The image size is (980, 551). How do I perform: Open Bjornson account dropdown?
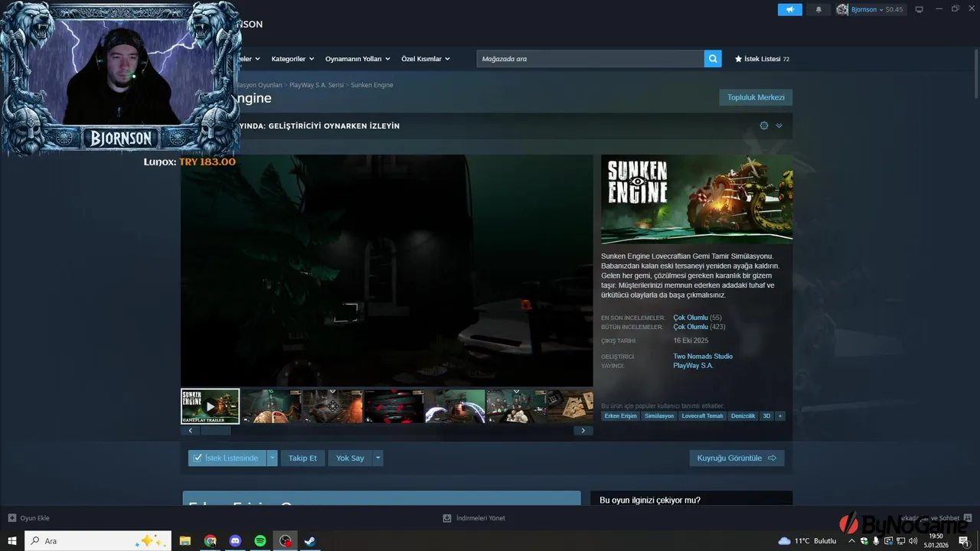[x=870, y=9]
